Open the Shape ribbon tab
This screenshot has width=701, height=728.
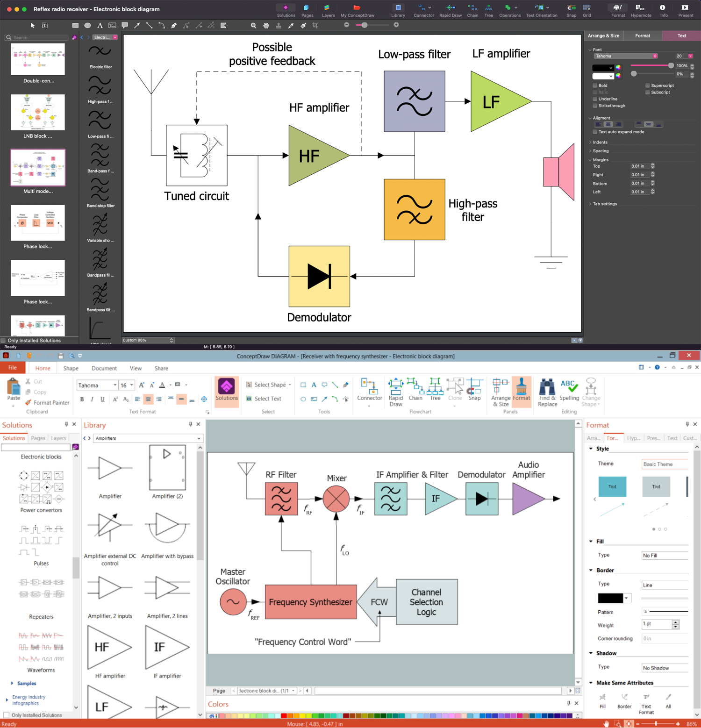[71, 368]
